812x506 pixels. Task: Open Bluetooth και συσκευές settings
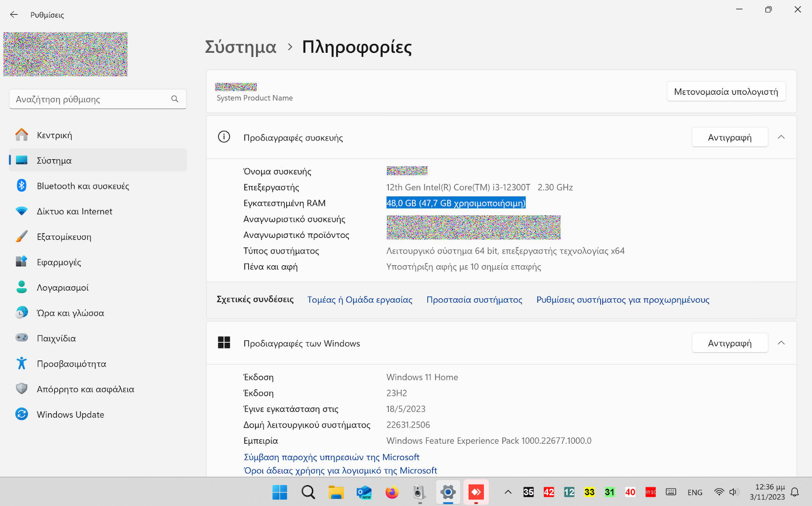pos(83,186)
